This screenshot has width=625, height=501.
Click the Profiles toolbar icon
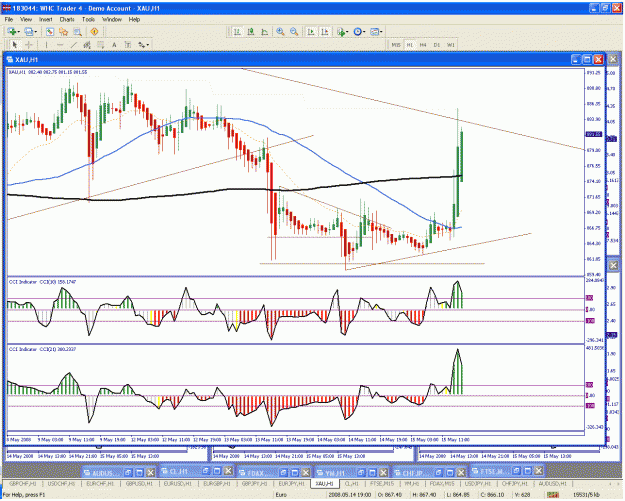(x=29, y=31)
